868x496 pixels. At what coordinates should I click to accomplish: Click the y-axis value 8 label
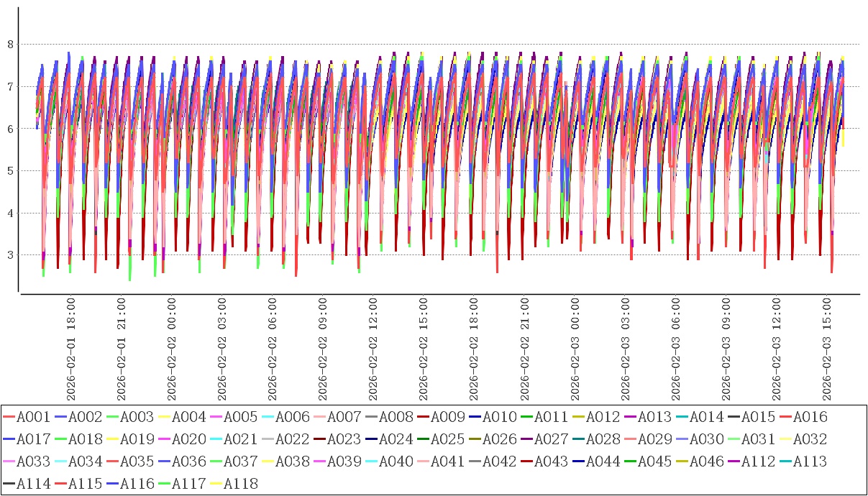tap(10, 45)
